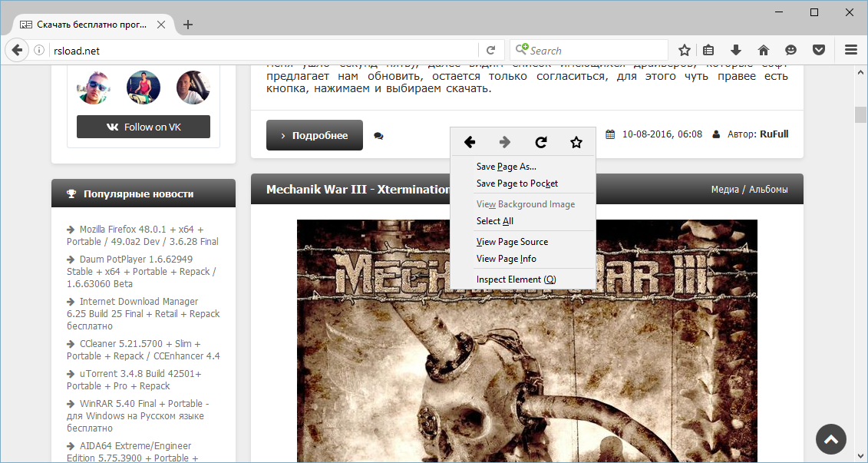Click Mechanik War III album cover image
This screenshot has width=868, height=463.
527,341
